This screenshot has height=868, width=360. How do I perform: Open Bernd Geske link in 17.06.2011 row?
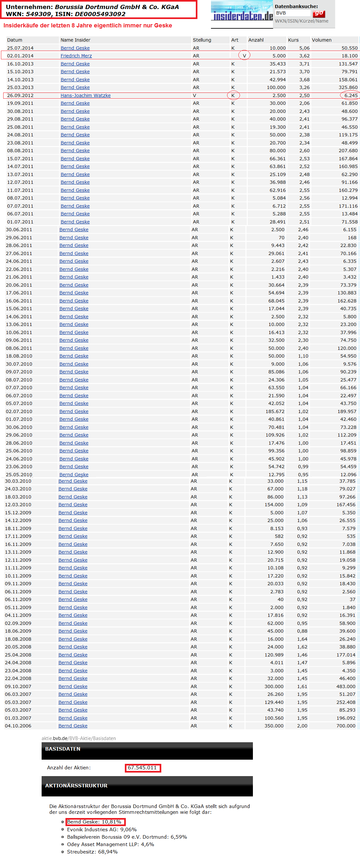(74, 293)
